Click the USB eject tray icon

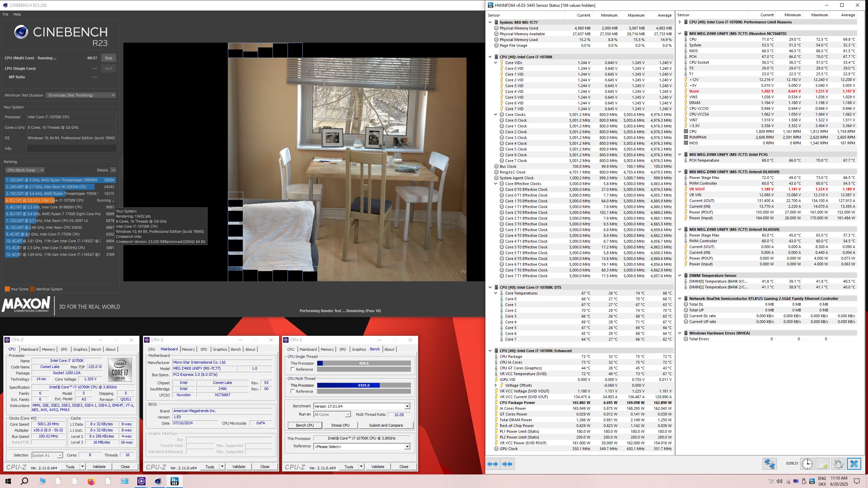[x=804, y=481]
